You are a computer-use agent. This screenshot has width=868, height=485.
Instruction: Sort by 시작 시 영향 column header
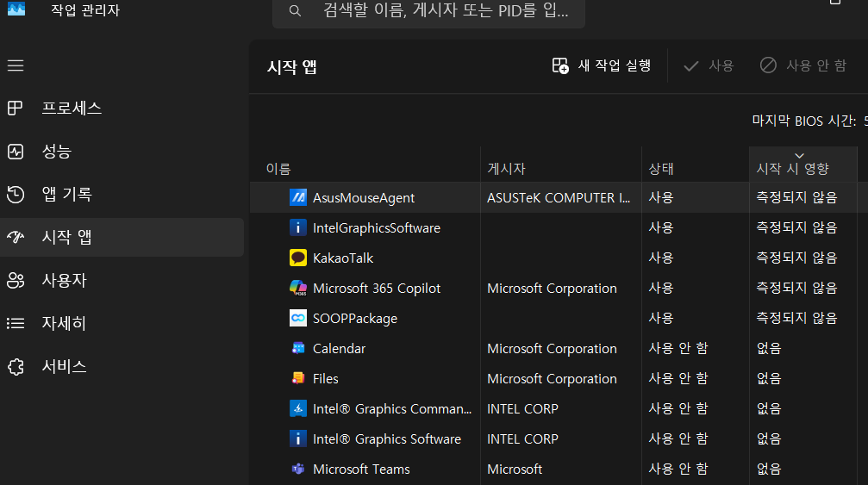[x=803, y=165]
